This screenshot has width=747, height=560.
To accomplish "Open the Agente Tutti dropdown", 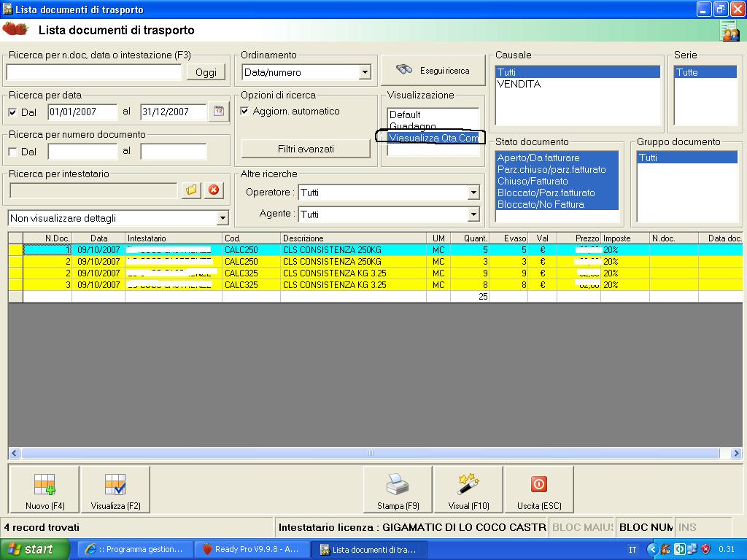I will (x=473, y=214).
